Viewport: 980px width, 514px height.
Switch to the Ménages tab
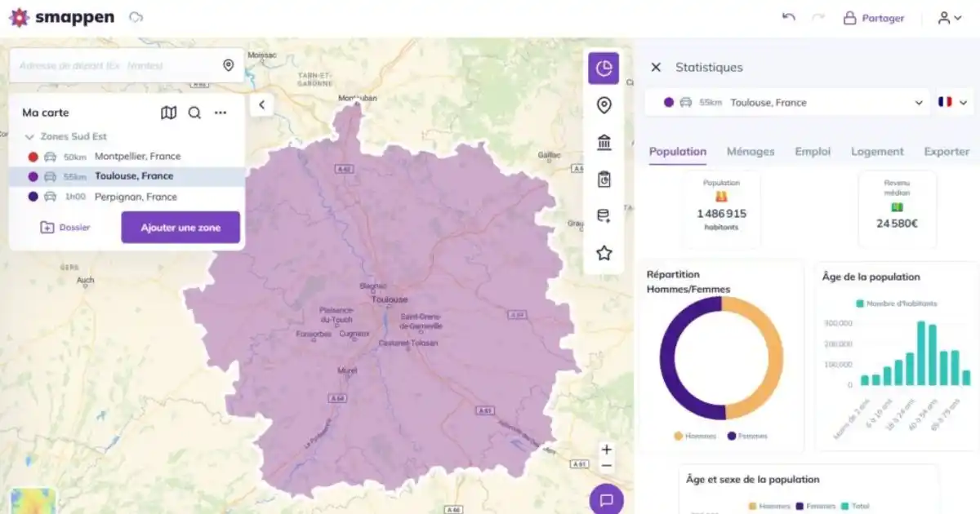[751, 151]
